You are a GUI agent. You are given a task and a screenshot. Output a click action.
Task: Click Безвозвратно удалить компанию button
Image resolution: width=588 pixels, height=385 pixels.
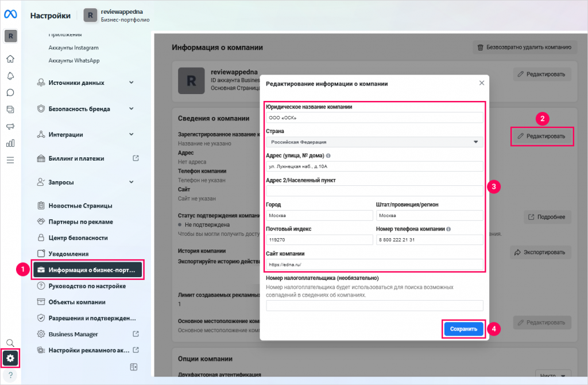[523, 47]
